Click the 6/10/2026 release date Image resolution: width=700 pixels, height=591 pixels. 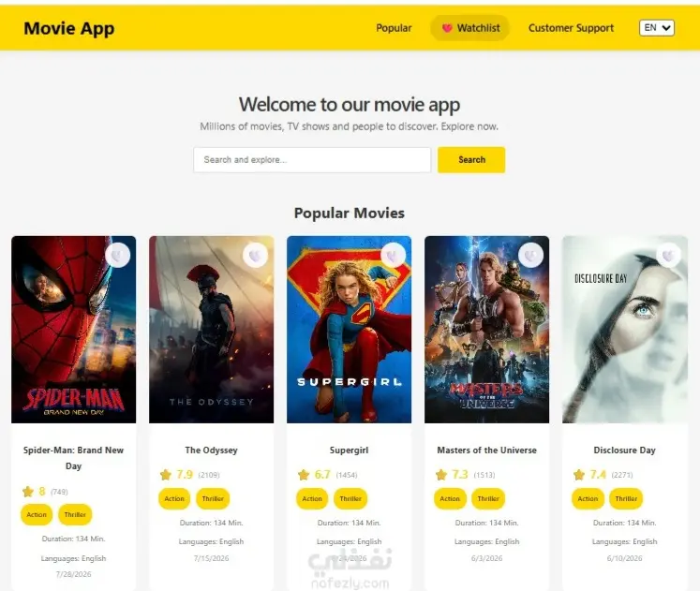coord(624,558)
